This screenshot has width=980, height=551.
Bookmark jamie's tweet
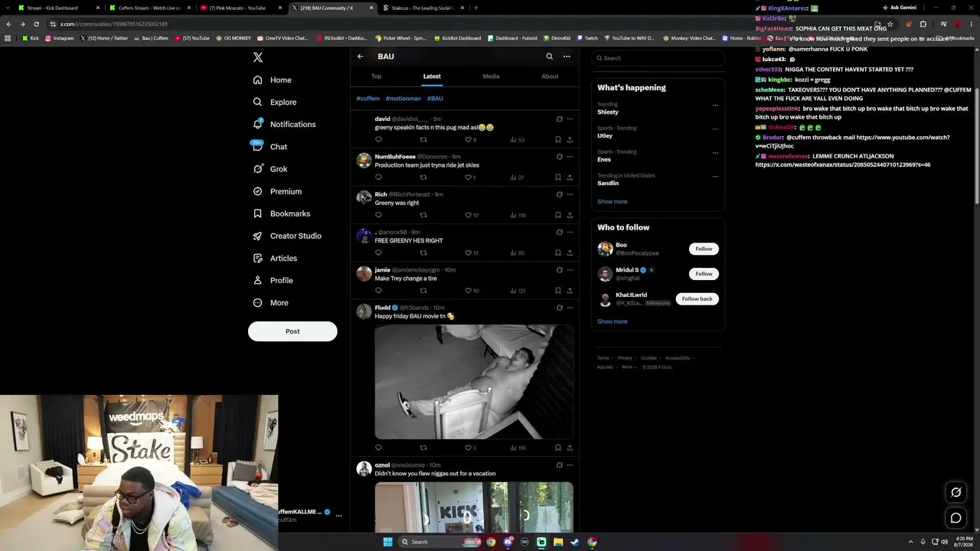click(558, 291)
